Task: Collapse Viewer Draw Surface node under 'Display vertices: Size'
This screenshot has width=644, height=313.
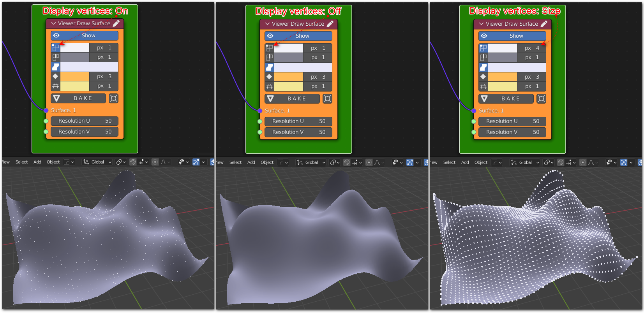Action: (482, 24)
